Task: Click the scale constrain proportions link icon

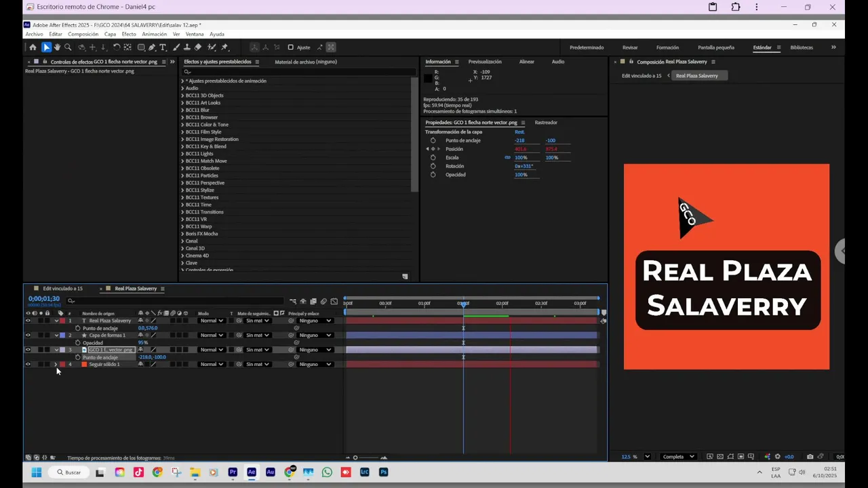Action: [x=507, y=157]
